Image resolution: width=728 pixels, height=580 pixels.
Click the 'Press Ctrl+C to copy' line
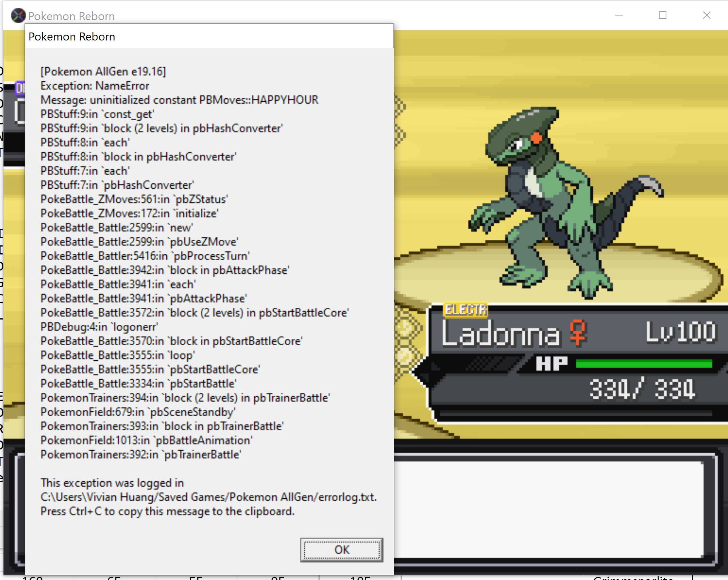pos(167,511)
